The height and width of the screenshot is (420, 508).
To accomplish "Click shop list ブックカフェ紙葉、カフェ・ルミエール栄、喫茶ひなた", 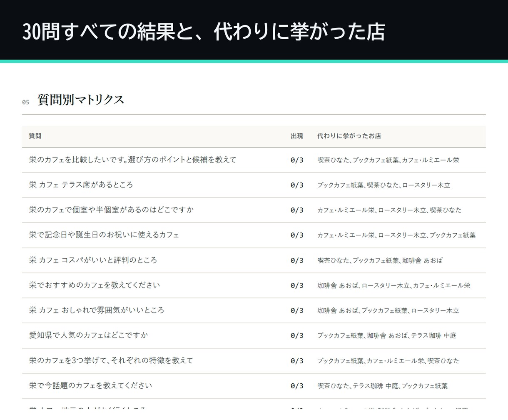I will (x=388, y=361).
